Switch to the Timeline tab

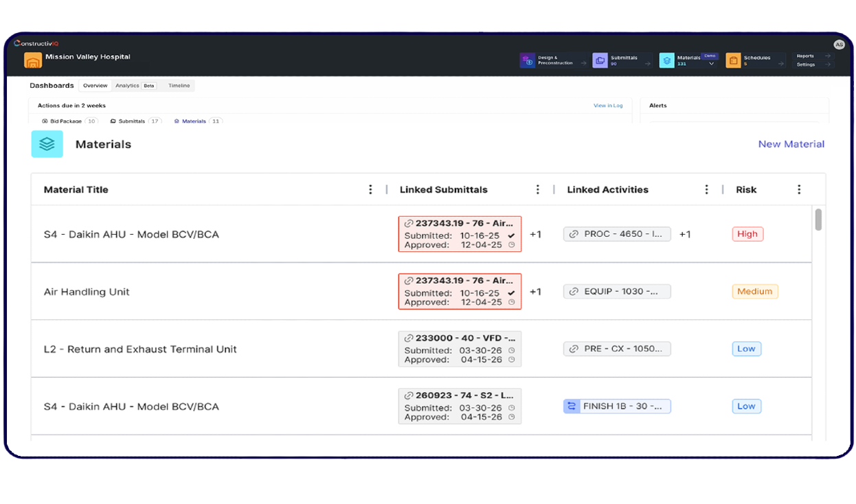[179, 86]
